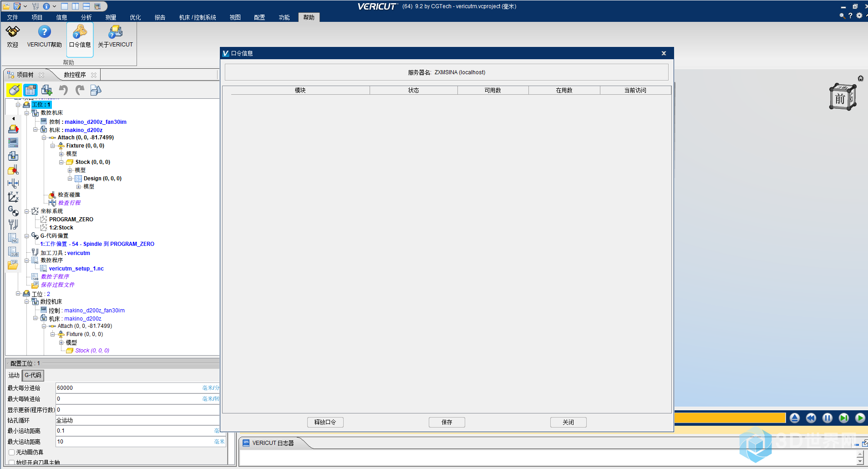Click the collision check icon in sidebar
The height and width of the screenshot is (469, 868).
pos(13,170)
